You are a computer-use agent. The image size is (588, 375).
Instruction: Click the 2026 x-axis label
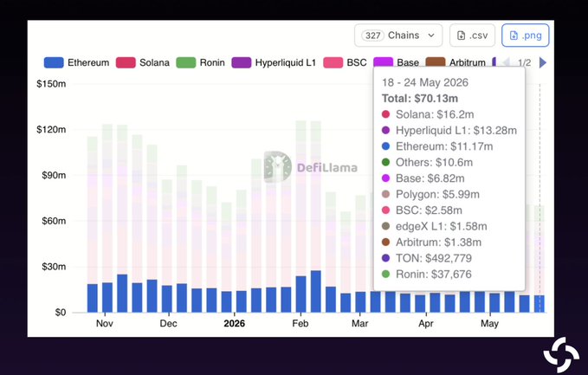[235, 323]
